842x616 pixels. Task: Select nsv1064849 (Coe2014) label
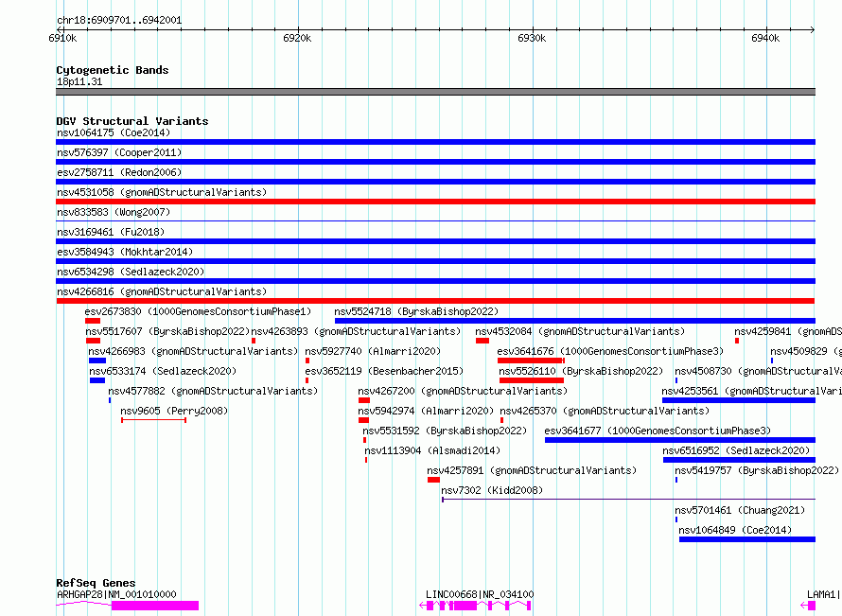coord(735,530)
